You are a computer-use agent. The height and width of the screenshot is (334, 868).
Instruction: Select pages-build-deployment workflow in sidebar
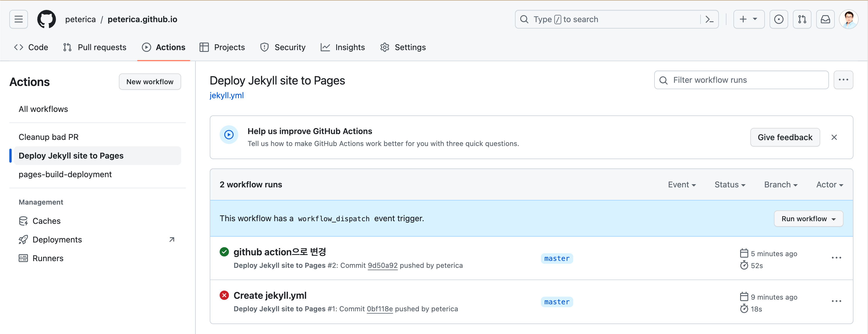(65, 174)
